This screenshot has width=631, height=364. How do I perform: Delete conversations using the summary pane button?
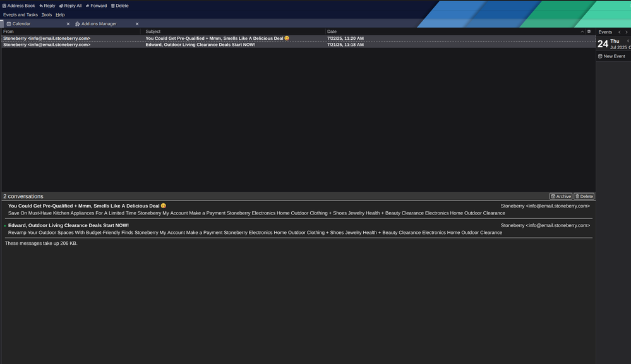tap(584, 196)
